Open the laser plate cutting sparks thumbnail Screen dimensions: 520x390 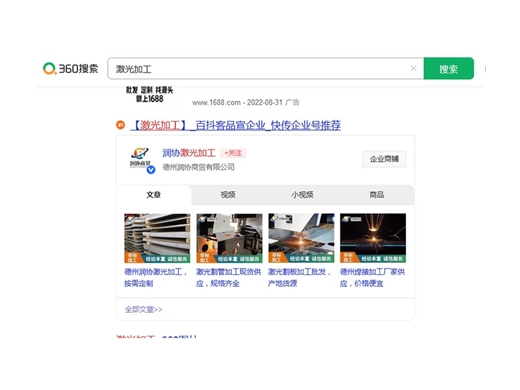301,238
